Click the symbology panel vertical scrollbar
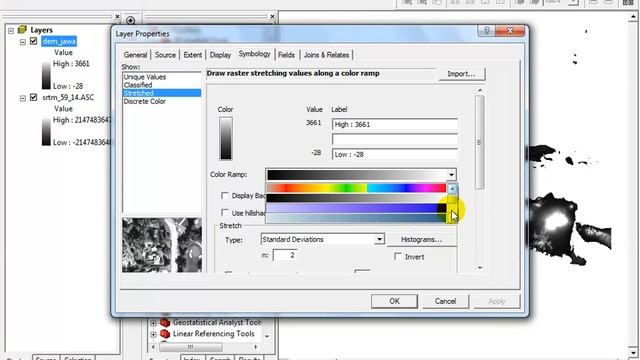 (480, 142)
